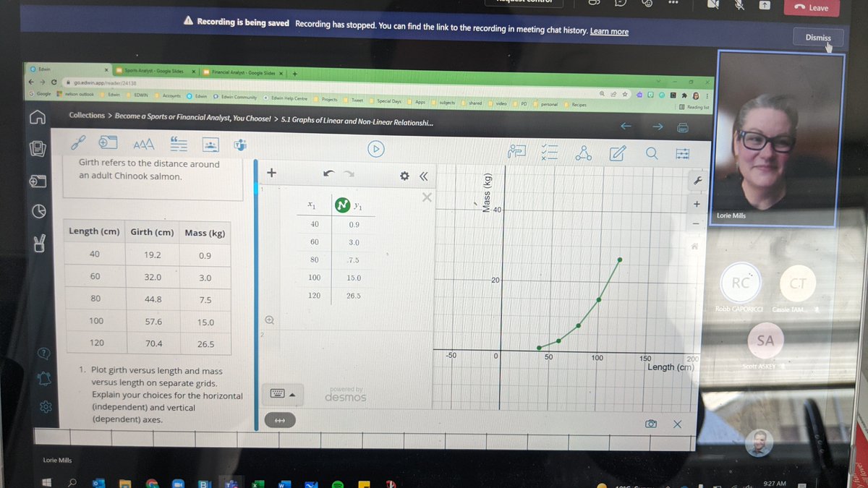
Task: Select table cell y1 value 15.0
Action: click(354, 278)
